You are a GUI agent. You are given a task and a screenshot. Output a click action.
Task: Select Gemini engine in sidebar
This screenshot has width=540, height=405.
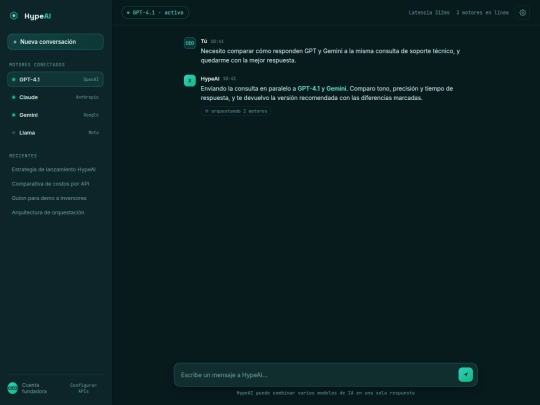point(55,115)
